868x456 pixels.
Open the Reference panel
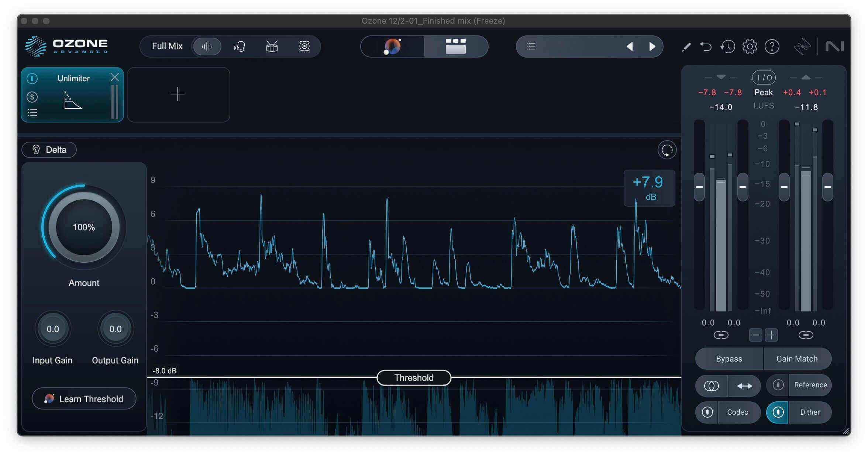pyautogui.click(x=810, y=385)
